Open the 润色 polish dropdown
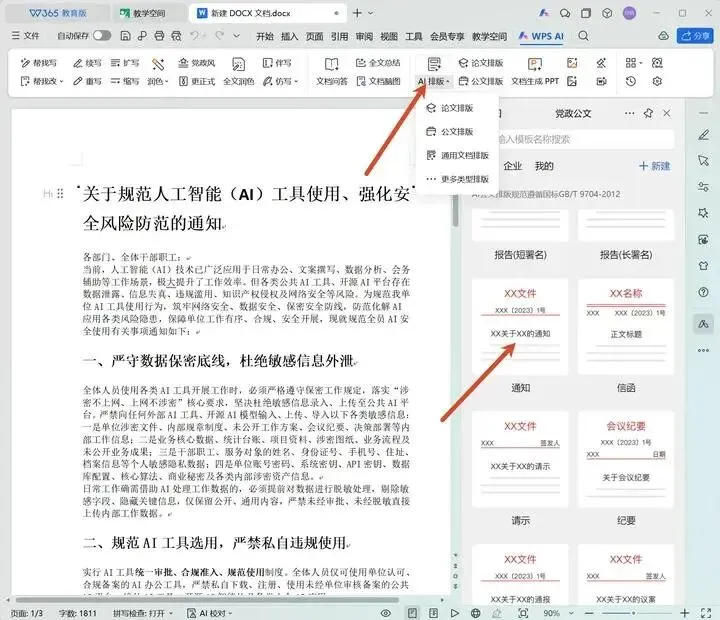Viewport: 720px width, 620px height. (158, 81)
